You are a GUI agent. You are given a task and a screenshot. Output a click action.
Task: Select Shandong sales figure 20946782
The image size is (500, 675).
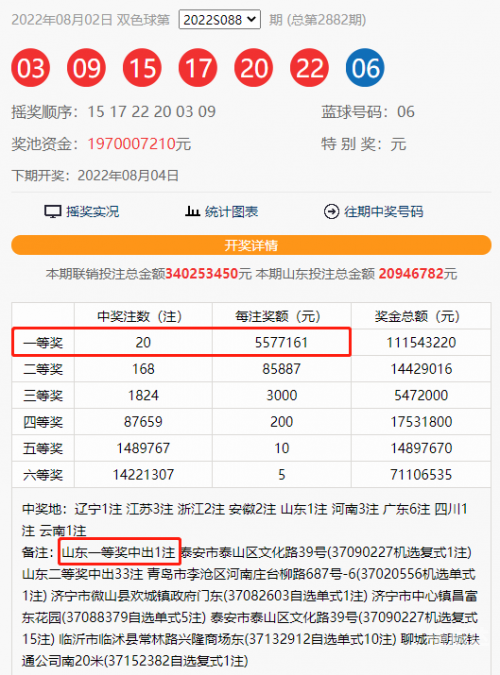point(411,274)
